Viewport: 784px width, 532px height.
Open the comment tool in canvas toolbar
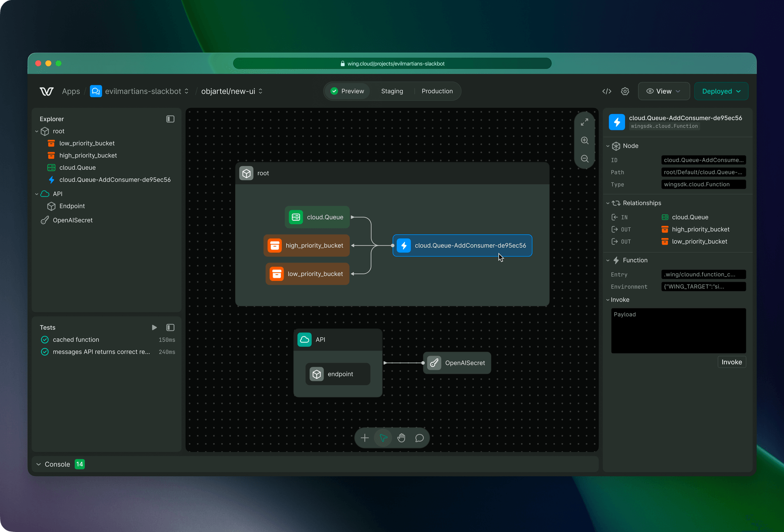click(x=419, y=438)
